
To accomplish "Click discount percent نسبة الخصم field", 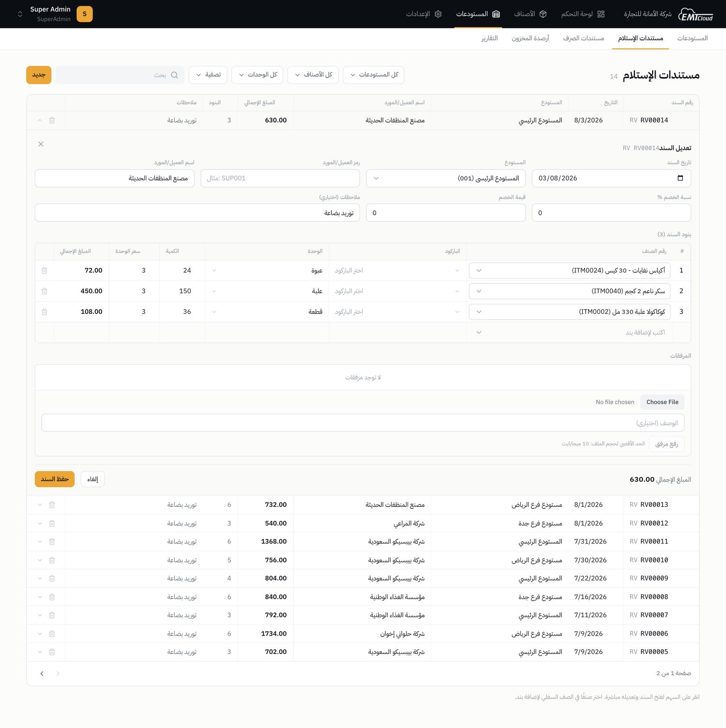I will (x=611, y=213).
